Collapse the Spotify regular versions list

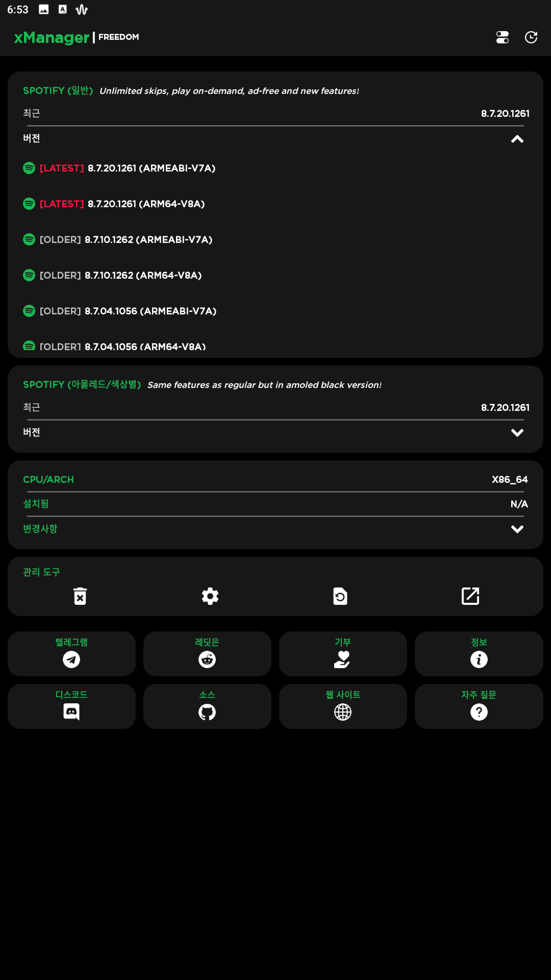point(517,139)
